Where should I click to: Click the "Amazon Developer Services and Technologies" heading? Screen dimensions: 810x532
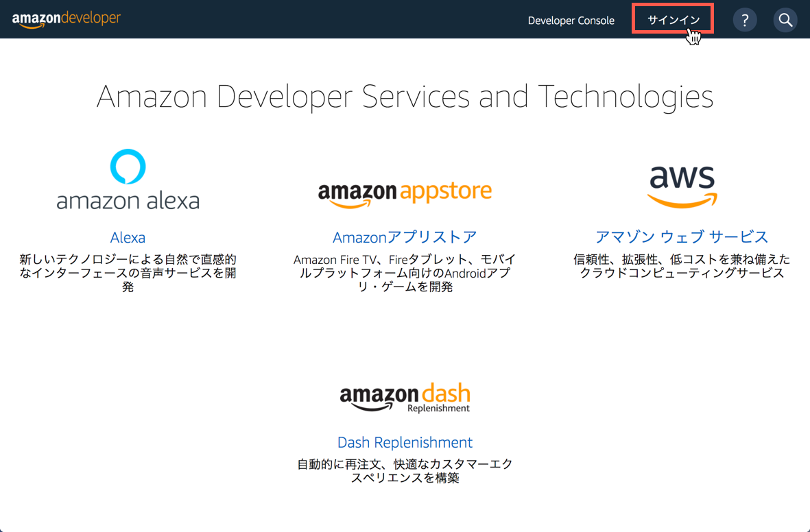coord(405,97)
